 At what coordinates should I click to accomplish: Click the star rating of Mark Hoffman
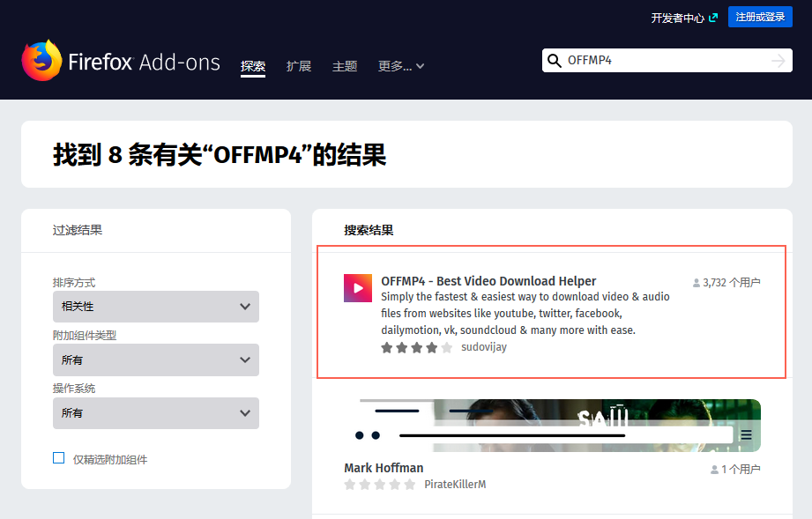pyautogui.click(x=380, y=485)
